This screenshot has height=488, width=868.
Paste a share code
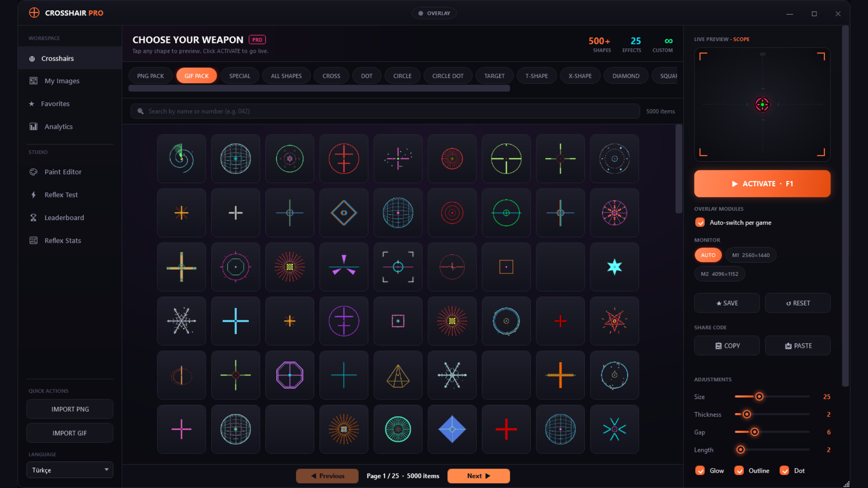point(797,346)
